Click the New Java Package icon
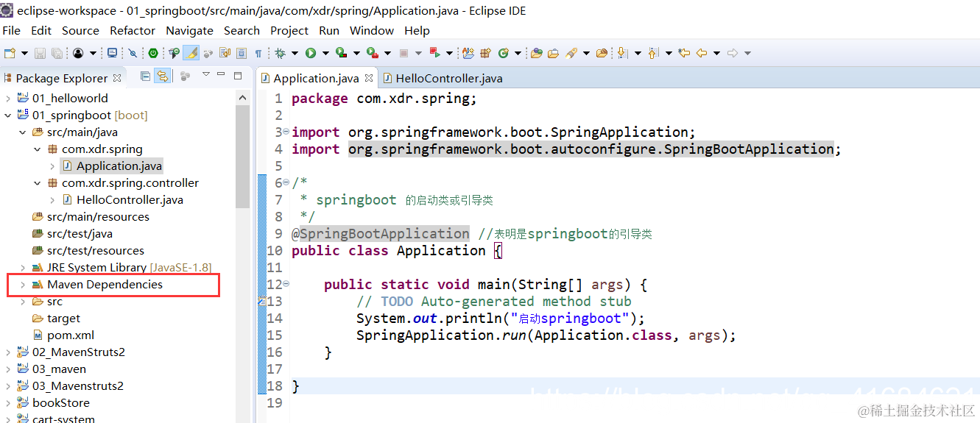The image size is (980, 423). click(x=486, y=53)
